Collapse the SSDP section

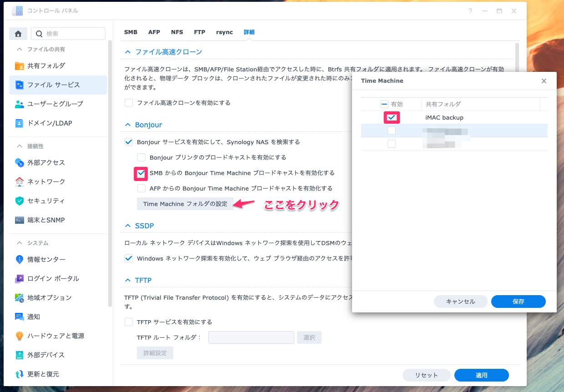click(128, 226)
